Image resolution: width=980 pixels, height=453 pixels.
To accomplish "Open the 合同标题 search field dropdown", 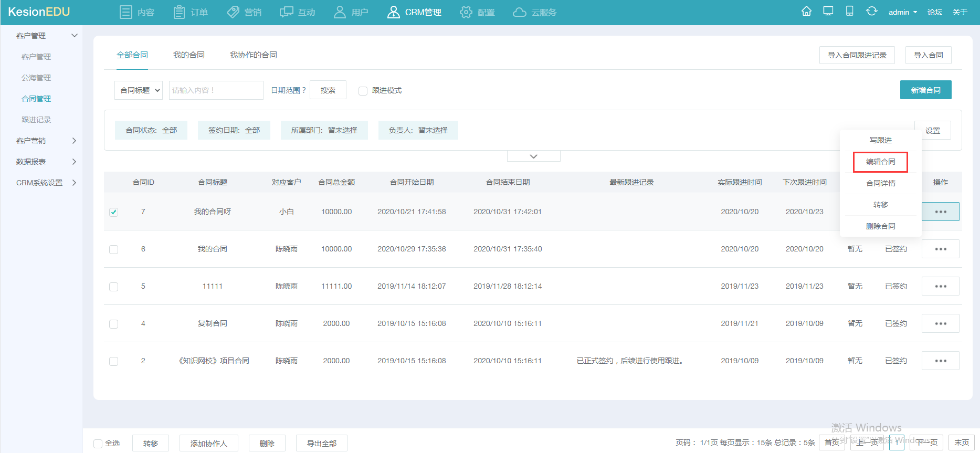I will point(139,90).
